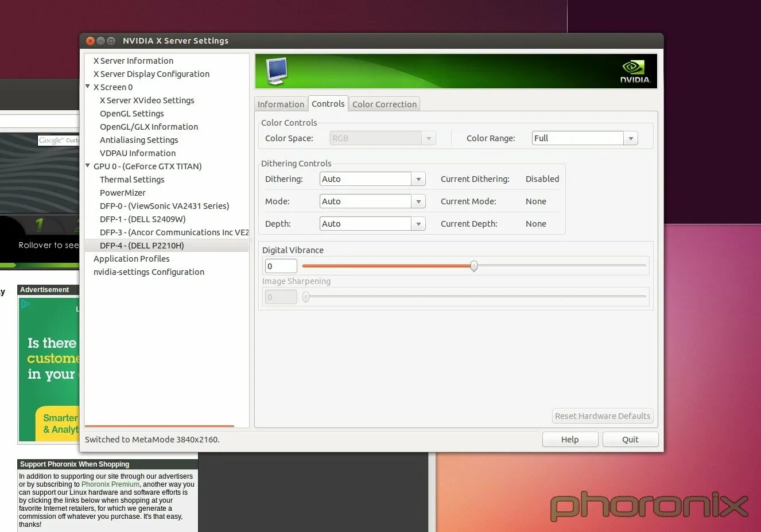Switch to the Information tab
Viewport: 761px width, 532px height.
click(281, 104)
